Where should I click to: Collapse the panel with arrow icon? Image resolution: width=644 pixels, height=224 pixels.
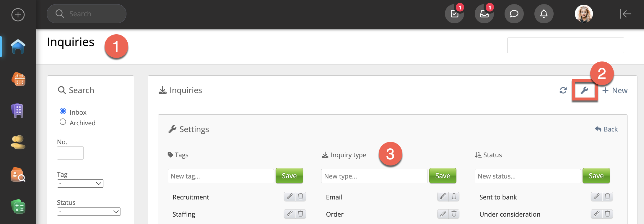625,14
